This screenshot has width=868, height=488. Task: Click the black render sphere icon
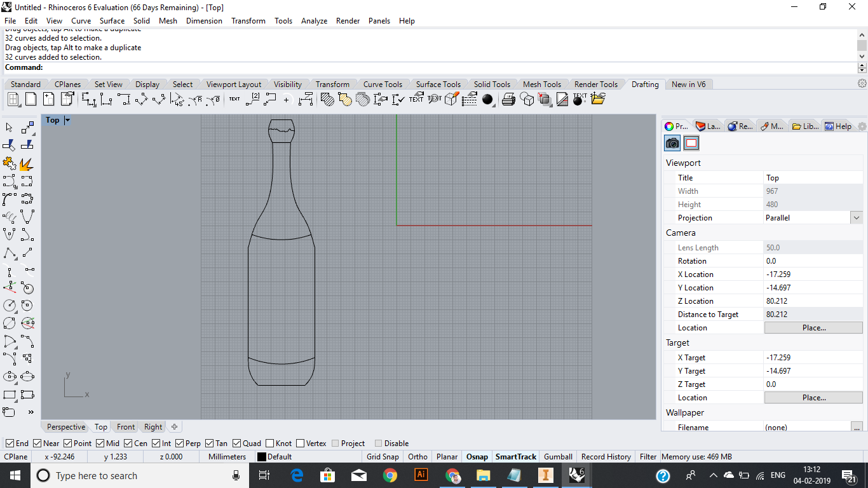488,100
